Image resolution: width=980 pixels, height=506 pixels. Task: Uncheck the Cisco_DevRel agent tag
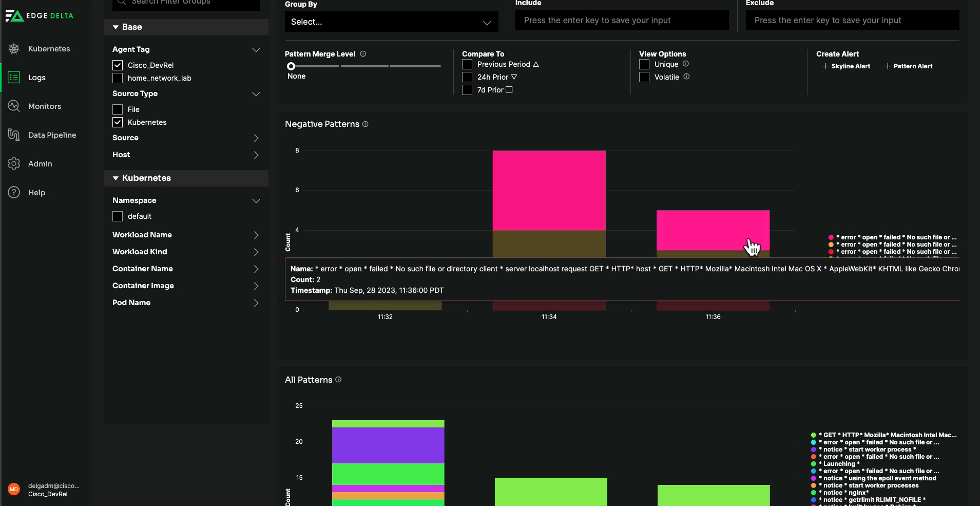click(118, 65)
